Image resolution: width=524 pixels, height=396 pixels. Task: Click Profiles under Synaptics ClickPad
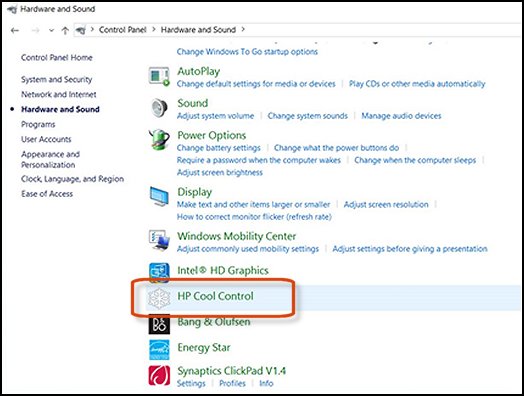pyautogui.click(x=232, y=383)
